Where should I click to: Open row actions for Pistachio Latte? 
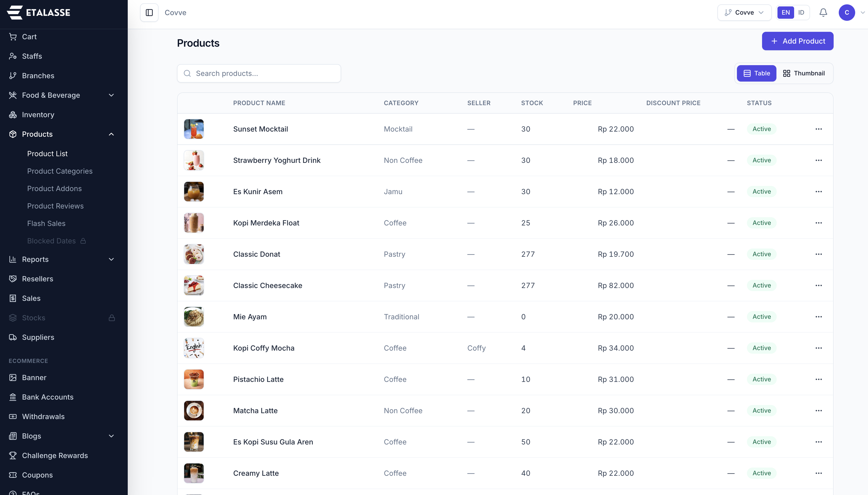click(818, 379)
